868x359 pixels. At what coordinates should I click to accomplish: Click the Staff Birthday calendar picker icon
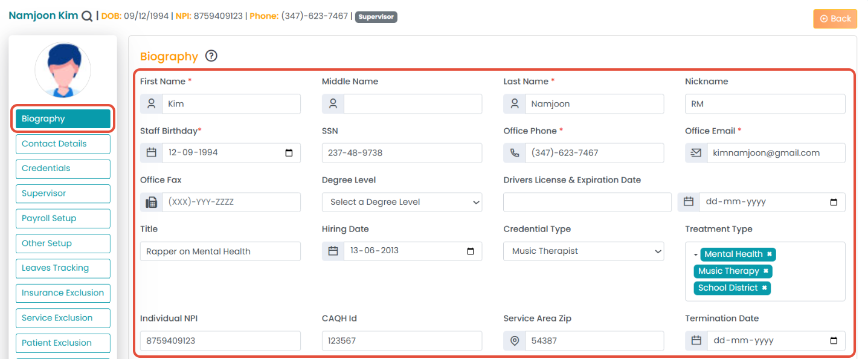(289, 153)
